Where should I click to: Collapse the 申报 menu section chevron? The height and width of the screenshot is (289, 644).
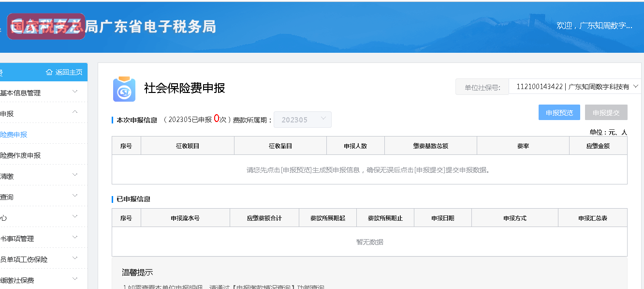click(x=75, y=112)
